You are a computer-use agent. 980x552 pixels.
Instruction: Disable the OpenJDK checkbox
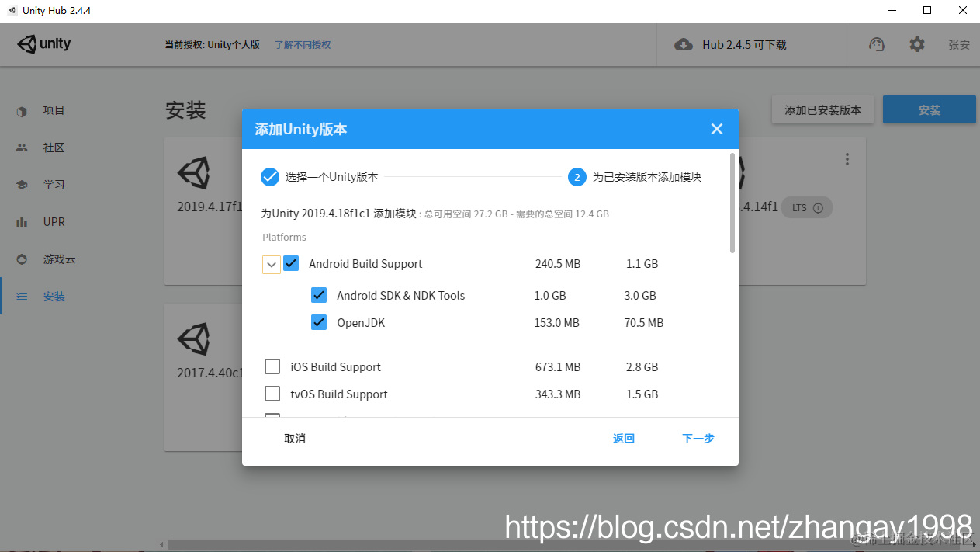[x=318, y=322]
